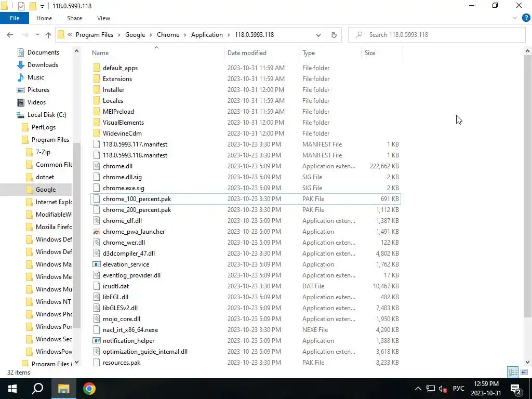
Task: Select the libEGL.dll file icon
Action: tap(97, 297)
